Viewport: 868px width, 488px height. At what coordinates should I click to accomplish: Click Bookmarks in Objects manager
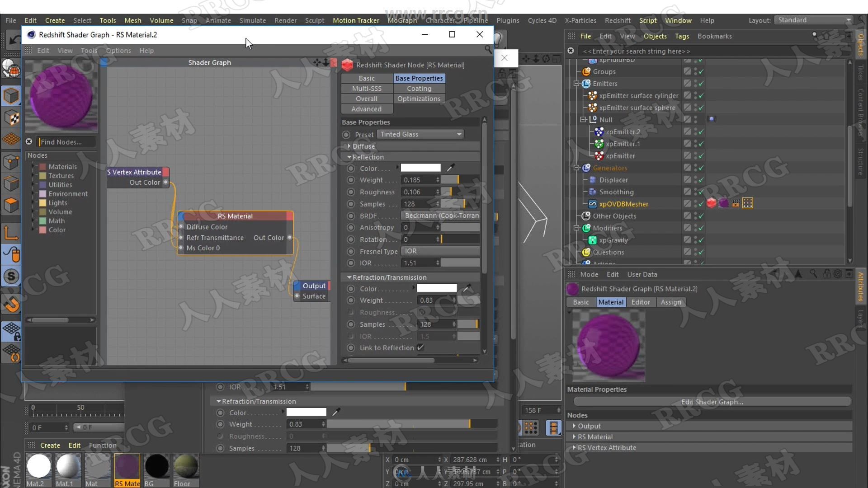tap(714, 36)
